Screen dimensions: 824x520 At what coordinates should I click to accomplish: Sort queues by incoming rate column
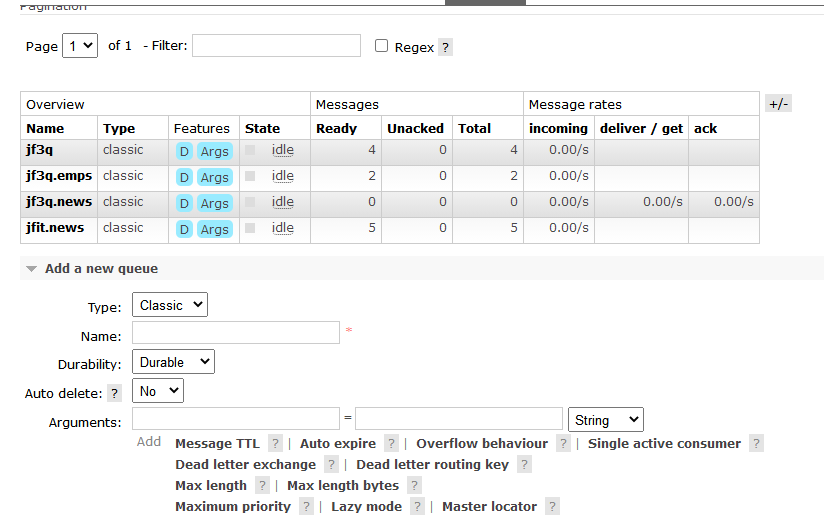(x=558, y=129)
